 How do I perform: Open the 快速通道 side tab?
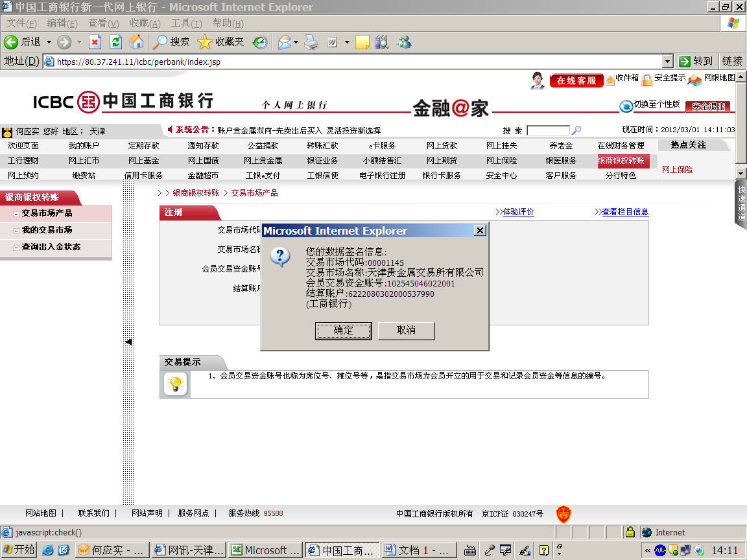[x=741, y=204]
